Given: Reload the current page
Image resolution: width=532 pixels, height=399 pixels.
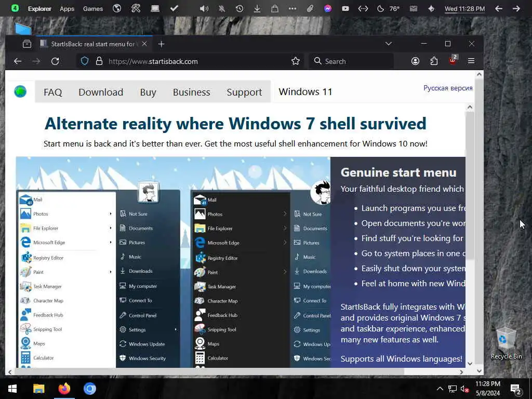Looking at the screenshot, I should (x=55, y=61).
